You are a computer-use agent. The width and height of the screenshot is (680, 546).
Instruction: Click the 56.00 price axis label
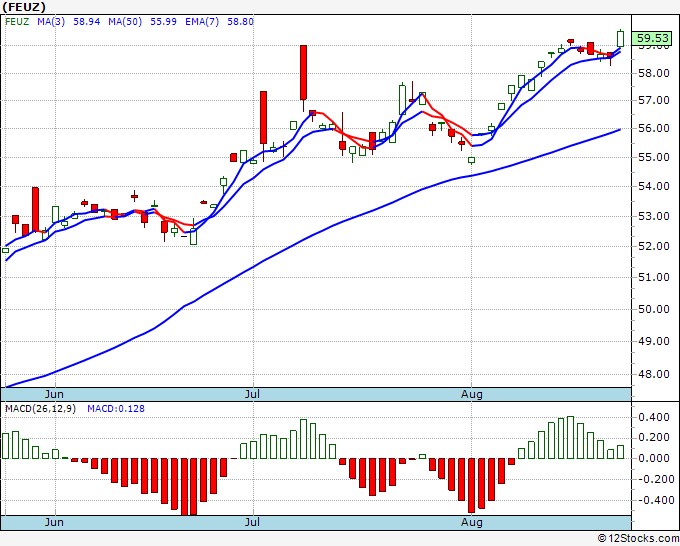coord(654,128)
